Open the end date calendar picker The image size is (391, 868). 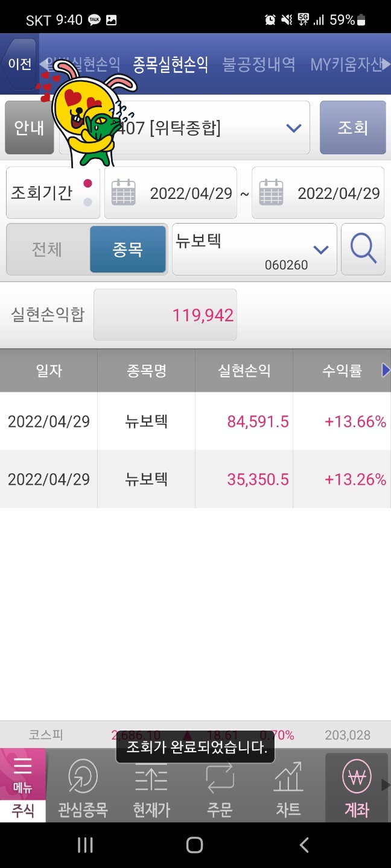pyautogui.click(x=271, y=193)
